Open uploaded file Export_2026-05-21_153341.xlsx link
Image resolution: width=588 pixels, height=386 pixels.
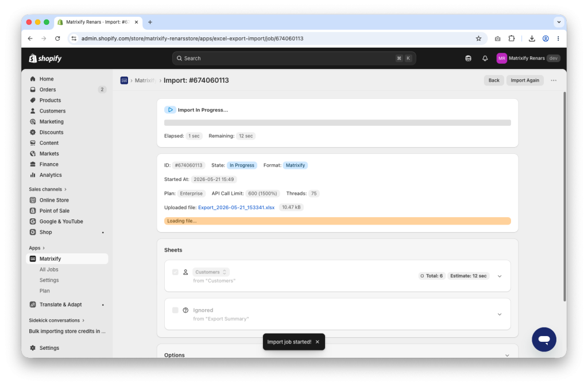(x=236, y=207)
